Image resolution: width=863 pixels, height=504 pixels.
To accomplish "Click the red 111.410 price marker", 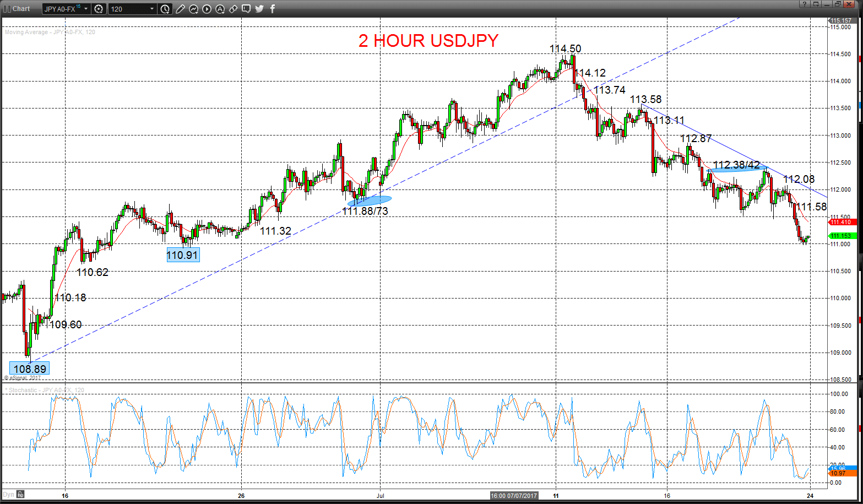I will click(x=842, y=222).
